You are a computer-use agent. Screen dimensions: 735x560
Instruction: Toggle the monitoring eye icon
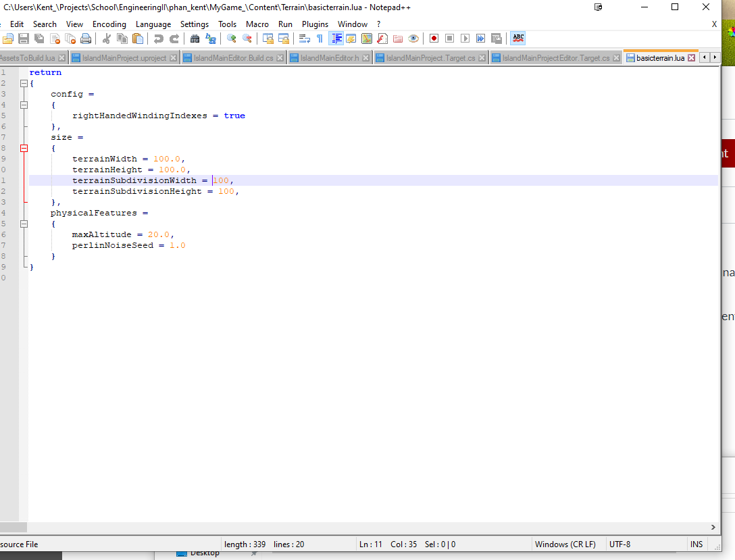[x=413, y=39]
